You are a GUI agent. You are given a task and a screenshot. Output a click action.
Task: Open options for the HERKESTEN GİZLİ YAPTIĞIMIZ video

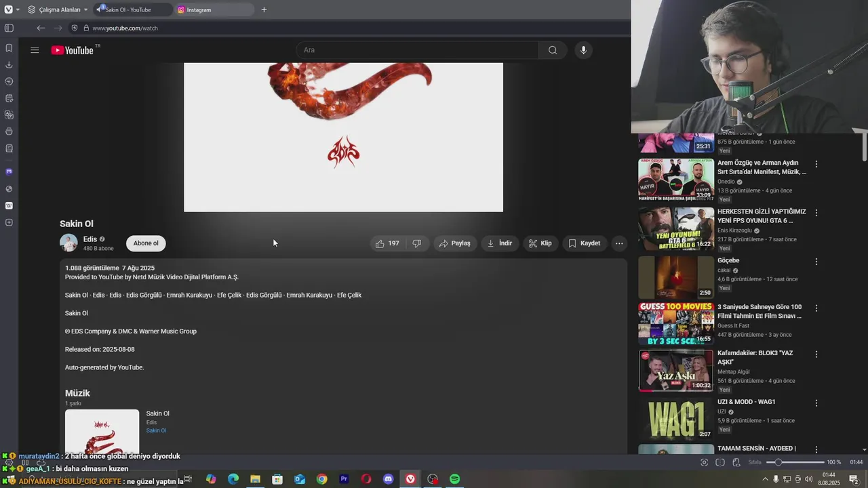(x=816, y=213)
